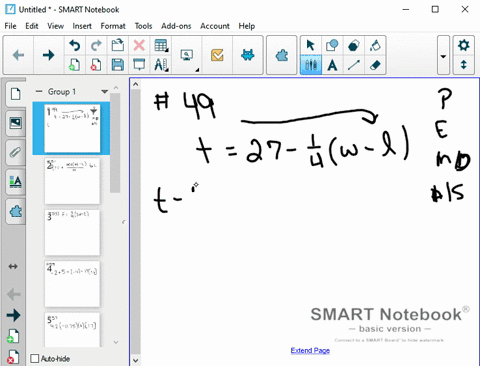This screenshot has height=366, width=480.
Task: Click the Extend Page link
Action: [x=310, y=350]
